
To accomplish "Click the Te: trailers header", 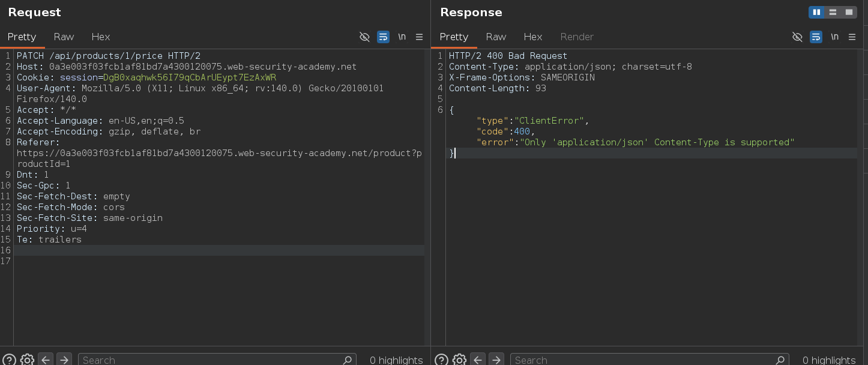I will (x=49, y=240).
